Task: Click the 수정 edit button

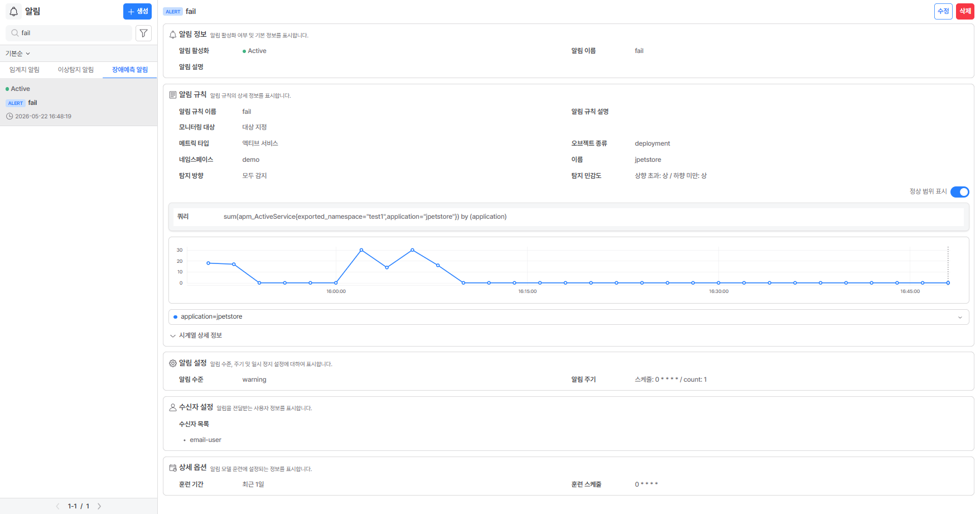Action: [x=943, y=11]
